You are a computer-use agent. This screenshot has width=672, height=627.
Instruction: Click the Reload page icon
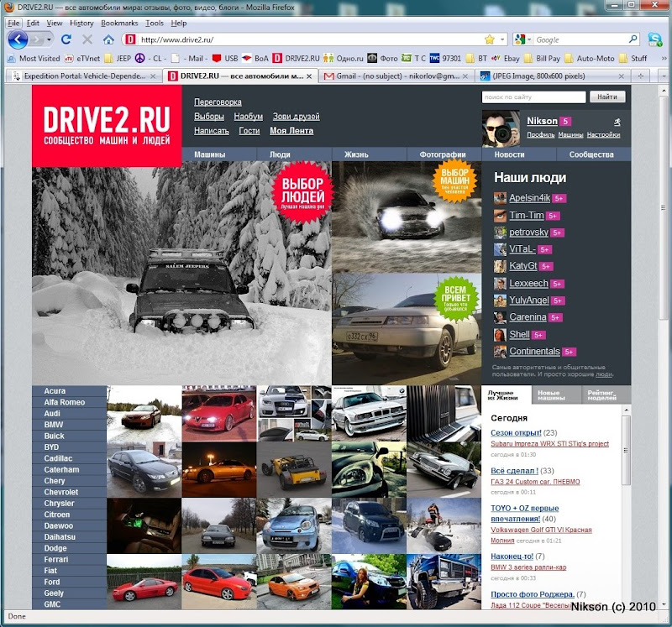[66, 39]
